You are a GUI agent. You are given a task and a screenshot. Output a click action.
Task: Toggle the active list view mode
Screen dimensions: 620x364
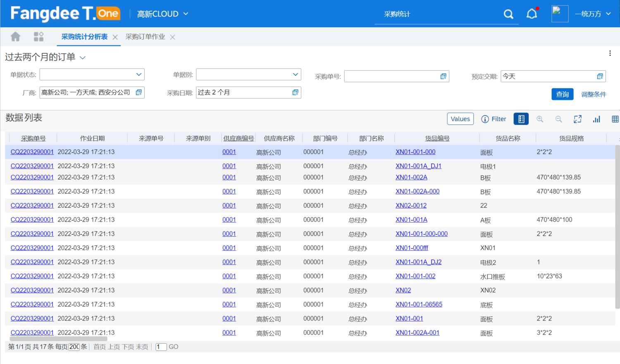[x=521, y=119]
